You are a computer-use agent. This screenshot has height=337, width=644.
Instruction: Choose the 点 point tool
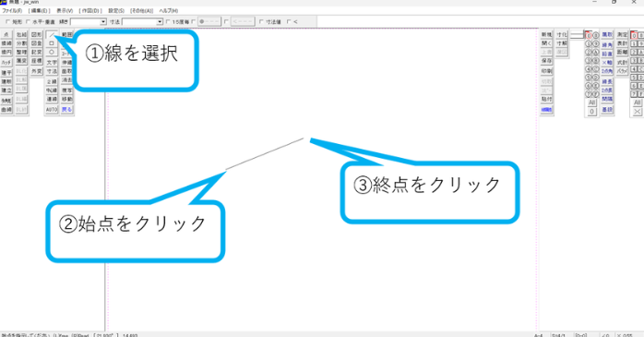point(6,35)
